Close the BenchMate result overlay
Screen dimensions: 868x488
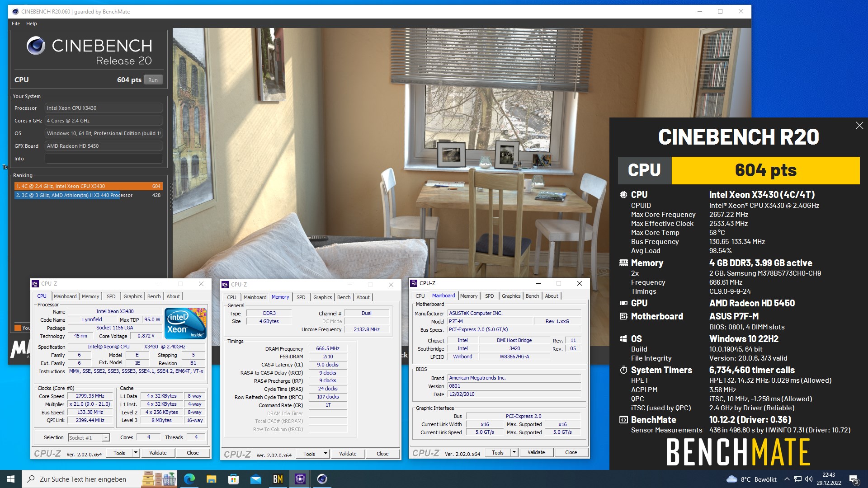[859, 126]
